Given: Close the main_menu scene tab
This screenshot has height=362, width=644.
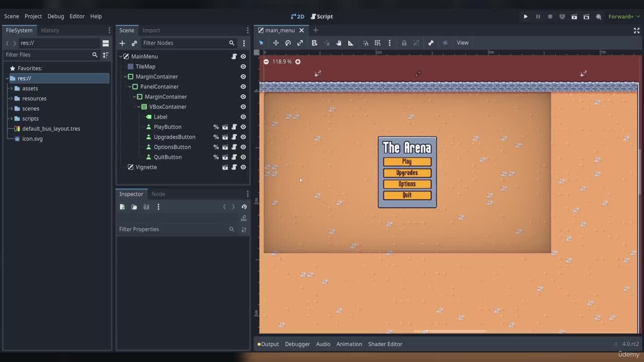Looking at the screenshot, I should pyautogui.click(x=302, y=30).
